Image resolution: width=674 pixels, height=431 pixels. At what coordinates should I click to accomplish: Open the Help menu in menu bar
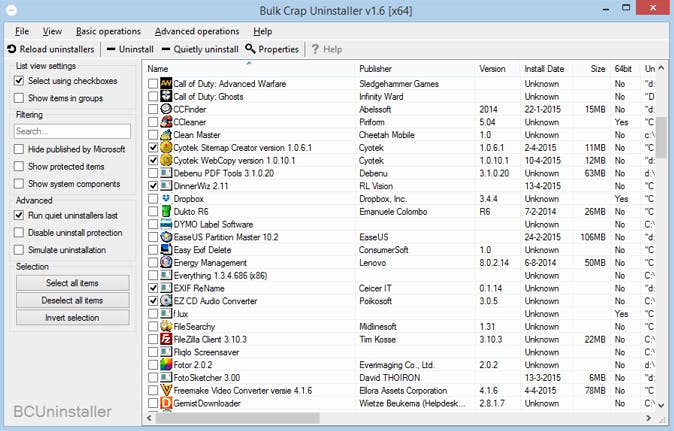262,31
